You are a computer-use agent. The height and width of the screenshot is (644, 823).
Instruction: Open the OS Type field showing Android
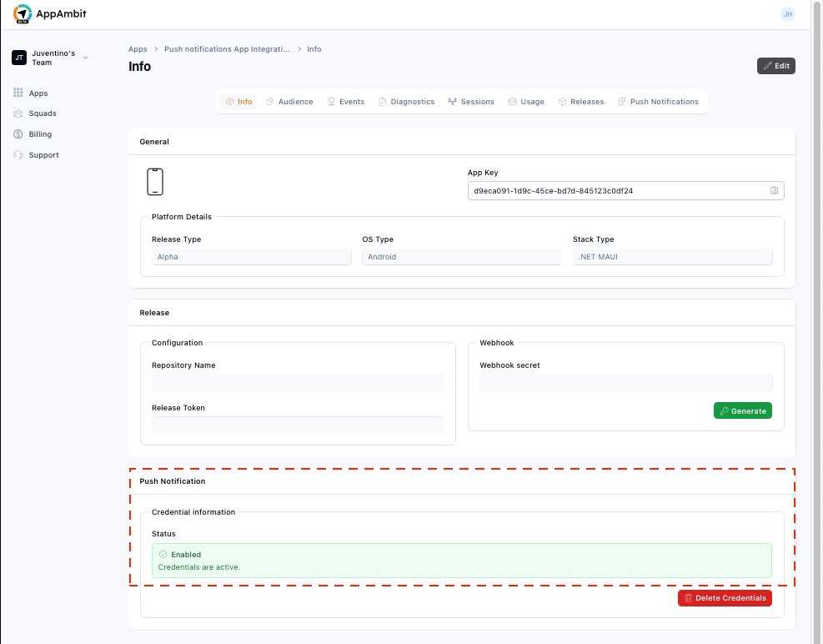[462, 256]
